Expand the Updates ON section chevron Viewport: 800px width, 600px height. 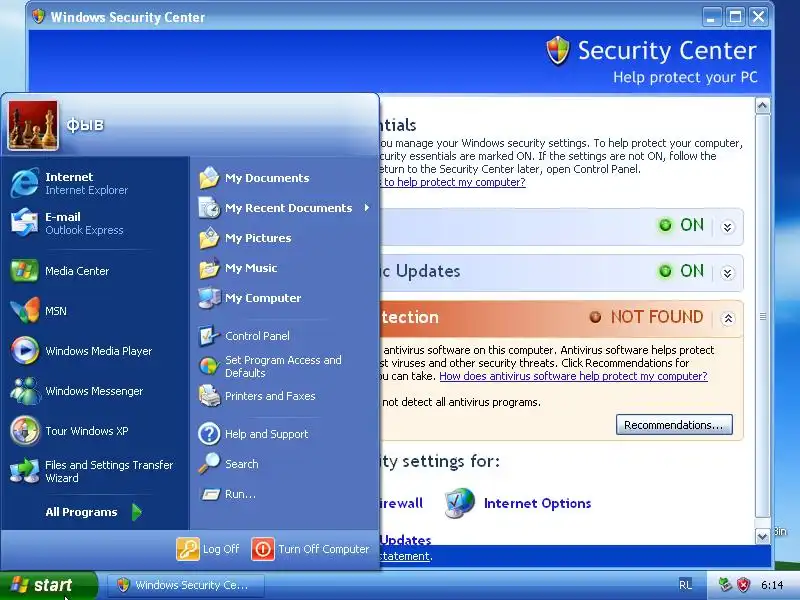(728, 273)
